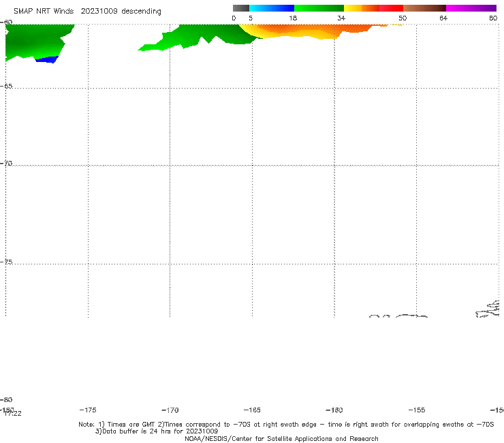Click the 'Data buffer is 24 hrs' note

(x=157, y=431)
